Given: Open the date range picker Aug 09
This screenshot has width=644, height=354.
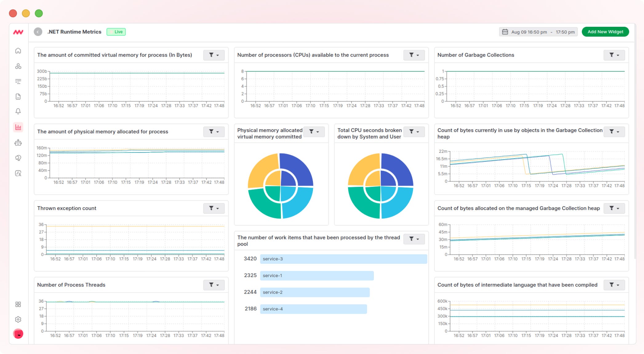Looking at the screenshot, I should click(x=538, y=32).
